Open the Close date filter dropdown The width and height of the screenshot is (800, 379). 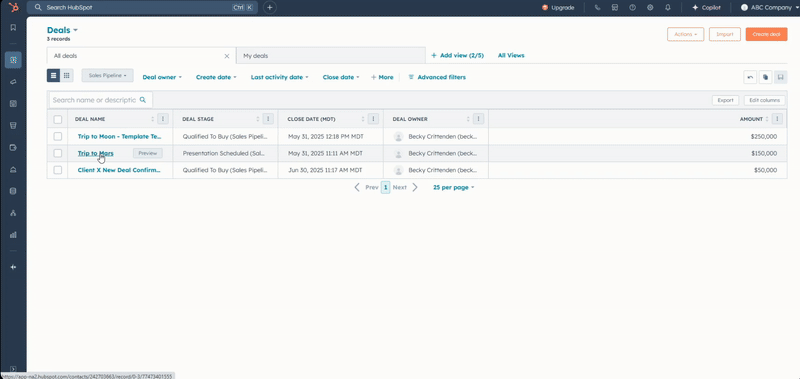[341, 77]
